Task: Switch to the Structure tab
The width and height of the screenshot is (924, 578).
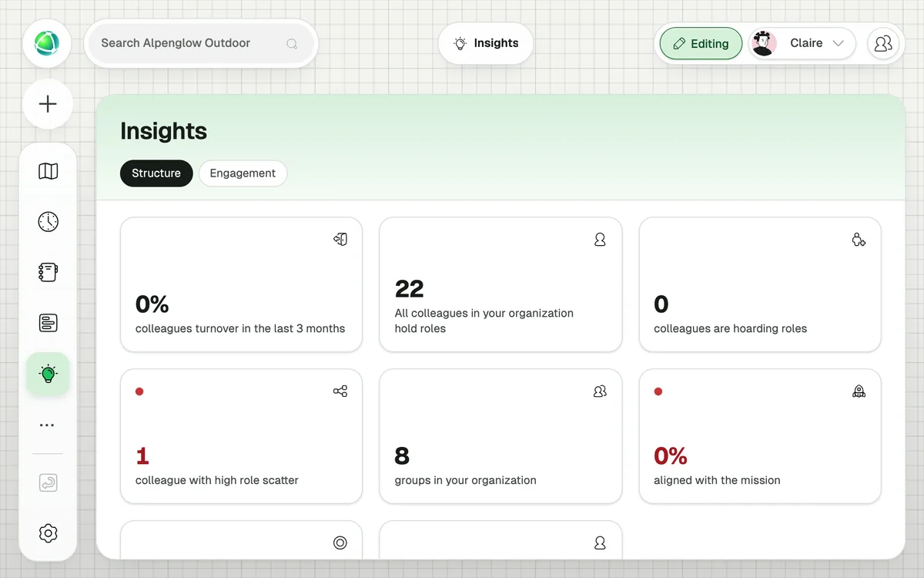Action: [x=156, y=173]
